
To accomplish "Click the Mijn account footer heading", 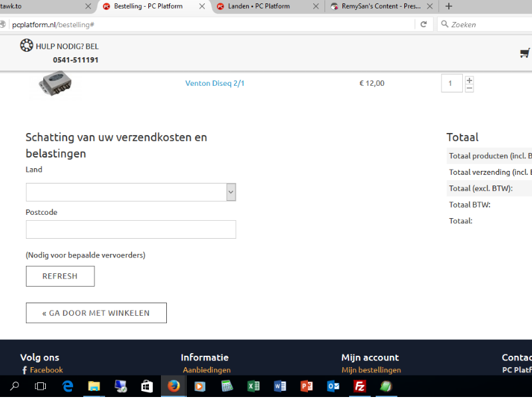I will tap(370, 357).
